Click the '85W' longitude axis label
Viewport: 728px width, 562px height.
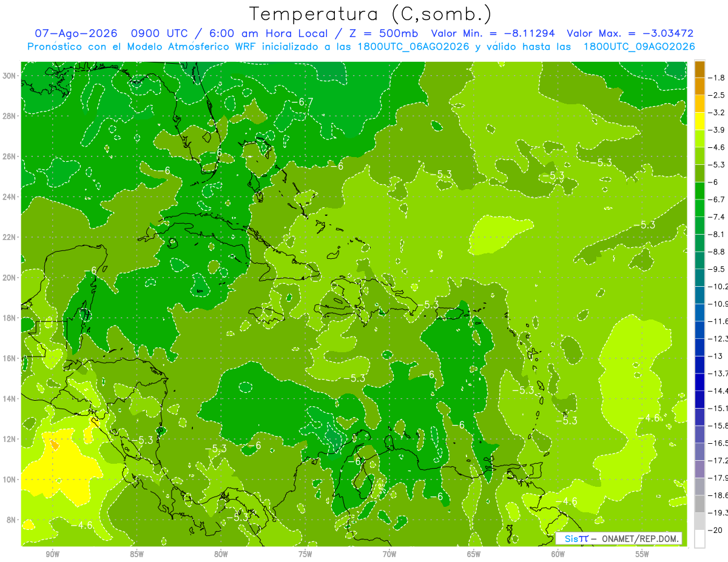tap(136, 554)
